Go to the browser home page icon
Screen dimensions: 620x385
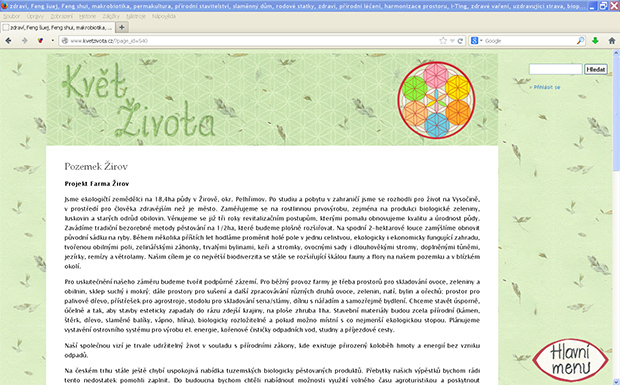612,41
